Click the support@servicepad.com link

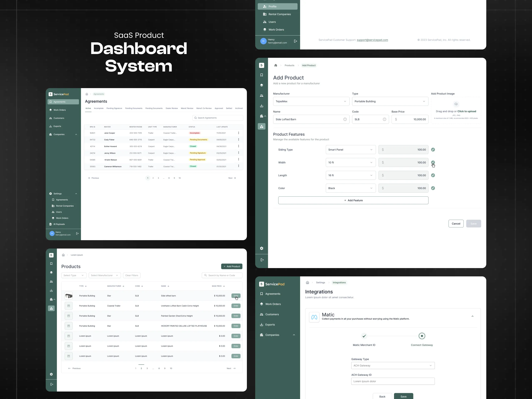tap(372, 40)
